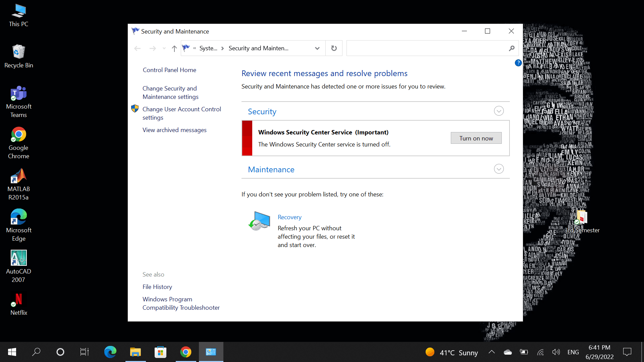This screenshot has height=362, width=644.
Task: Click the search magnifier in search box
Action: pyautogui.click(x=512, y=48)
